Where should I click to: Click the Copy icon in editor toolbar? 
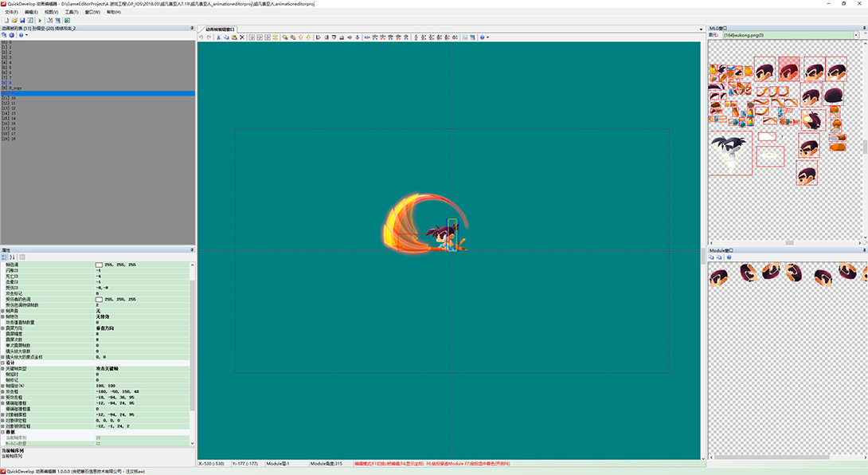(226, 37)
